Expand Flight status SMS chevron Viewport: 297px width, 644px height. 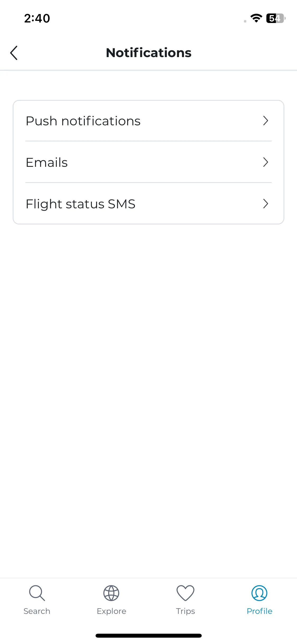click(266, 204)
